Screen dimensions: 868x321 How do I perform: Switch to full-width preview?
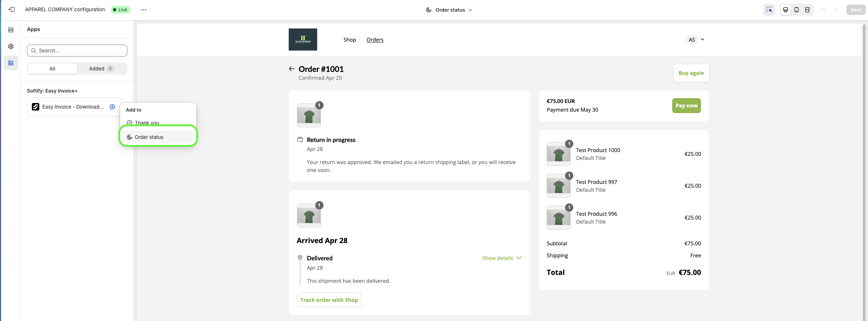tap(807, 10)
